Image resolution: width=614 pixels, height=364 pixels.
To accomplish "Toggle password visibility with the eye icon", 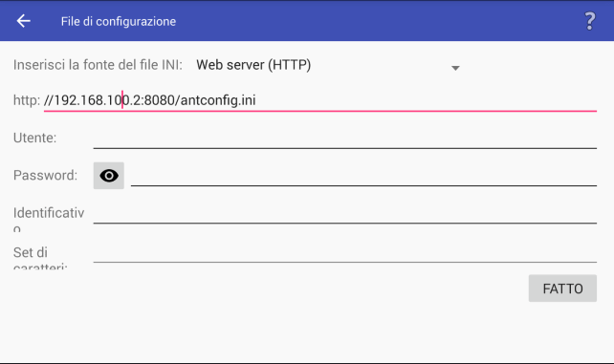I will point(109,176).
